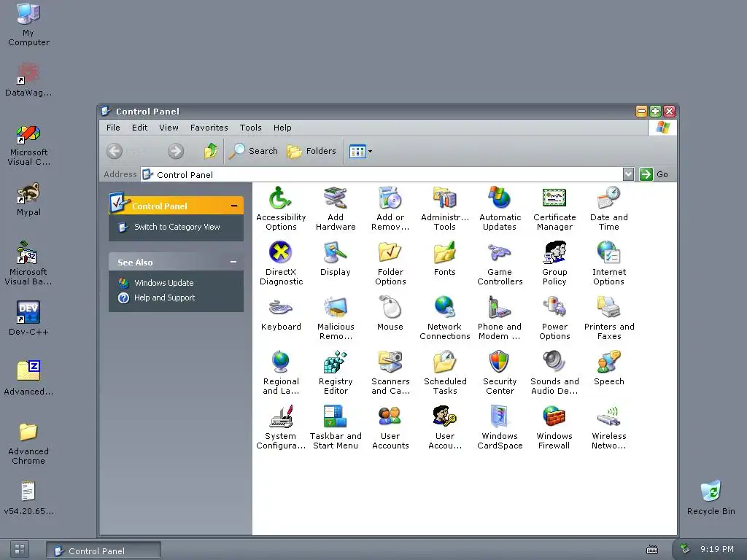Select Mypal desktop shortcut
Screen dimensions: 747x560
pos(28,200)
